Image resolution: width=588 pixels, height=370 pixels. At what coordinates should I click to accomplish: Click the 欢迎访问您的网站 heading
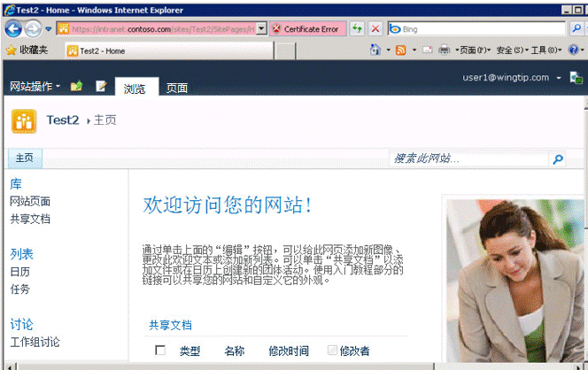point(227,205)
